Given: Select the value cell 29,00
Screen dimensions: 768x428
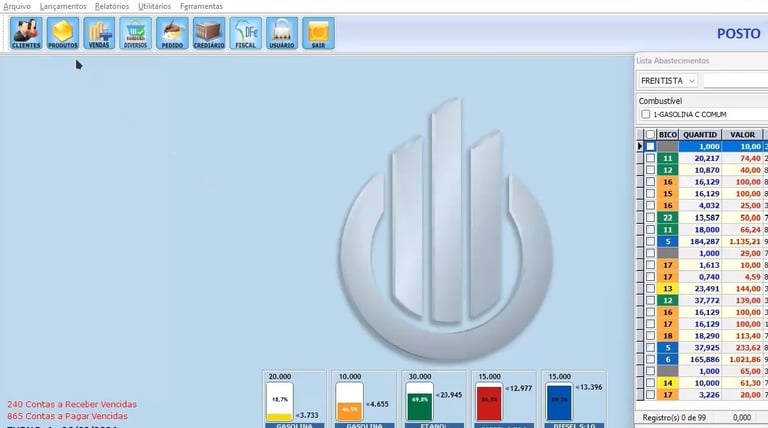Looking at the screenshot, I should pyautogui.click(x=743, y=253).
